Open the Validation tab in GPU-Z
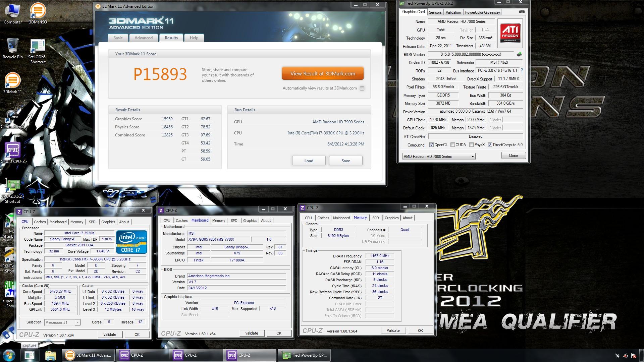The height and width of the screenshot is (362, 644). click(x=453, y=12)
